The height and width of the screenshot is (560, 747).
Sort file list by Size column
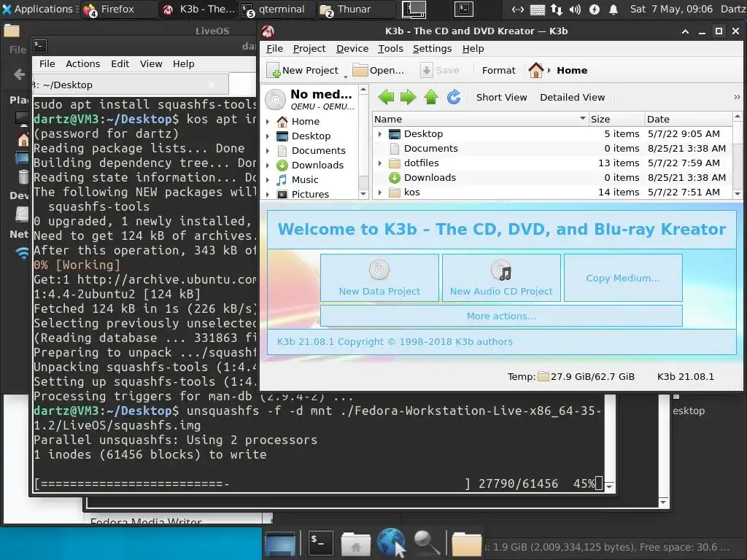pos(616,119)
